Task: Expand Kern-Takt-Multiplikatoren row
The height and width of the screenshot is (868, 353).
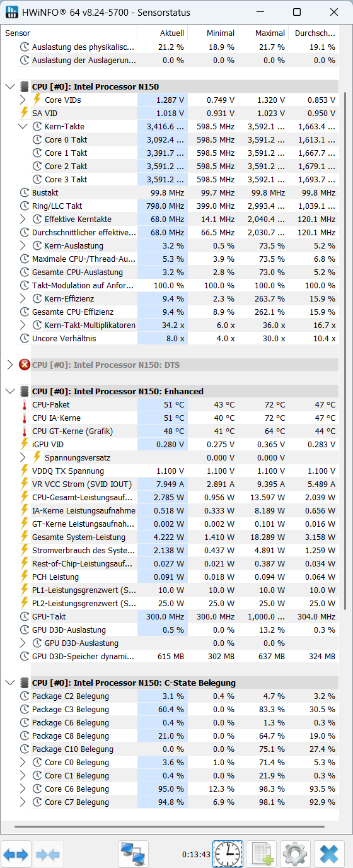Action: click(23, 325)
